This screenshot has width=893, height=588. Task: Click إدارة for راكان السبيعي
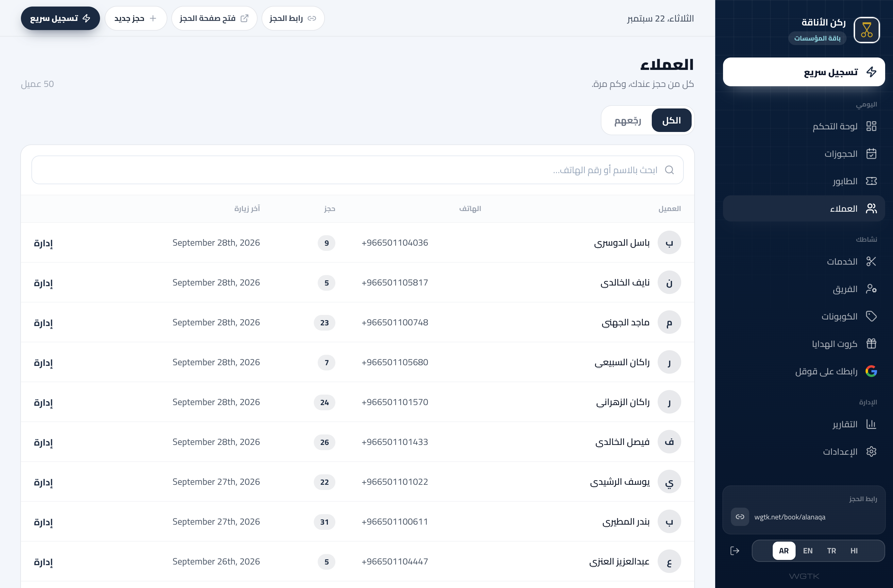point(43,363)
